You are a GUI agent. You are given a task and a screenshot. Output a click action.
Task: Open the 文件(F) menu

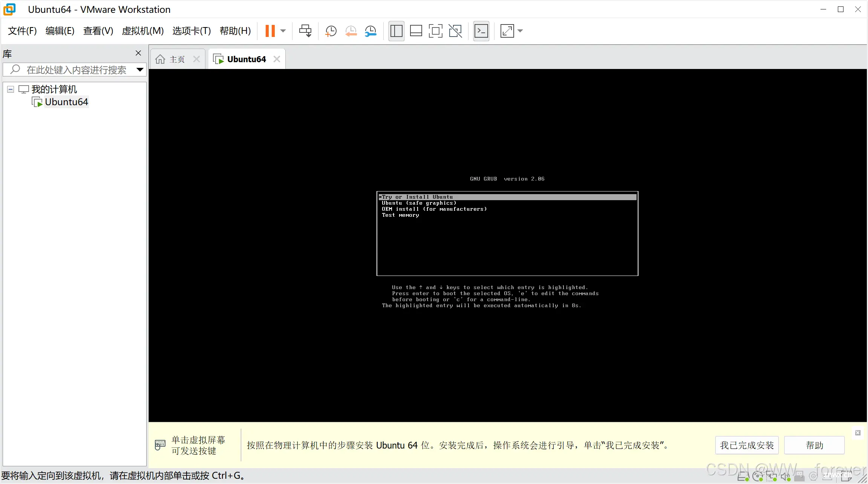tap(22, 31)
